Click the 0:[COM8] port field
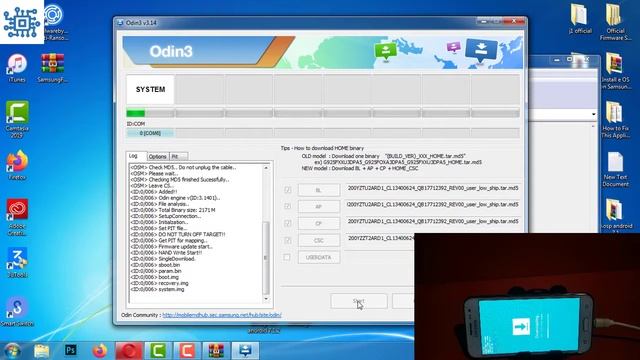 pos(150,133)
